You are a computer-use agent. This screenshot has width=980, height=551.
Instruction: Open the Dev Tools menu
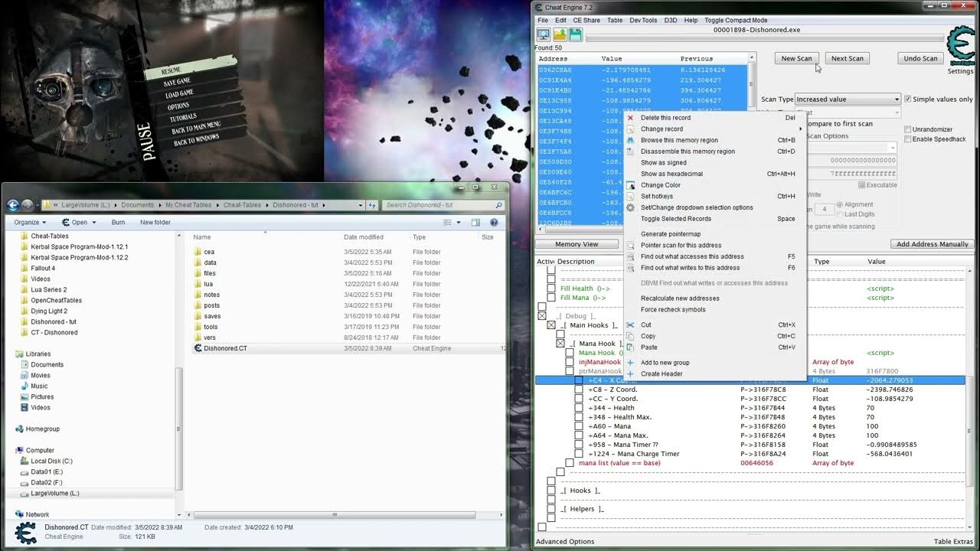click(643, 21)
